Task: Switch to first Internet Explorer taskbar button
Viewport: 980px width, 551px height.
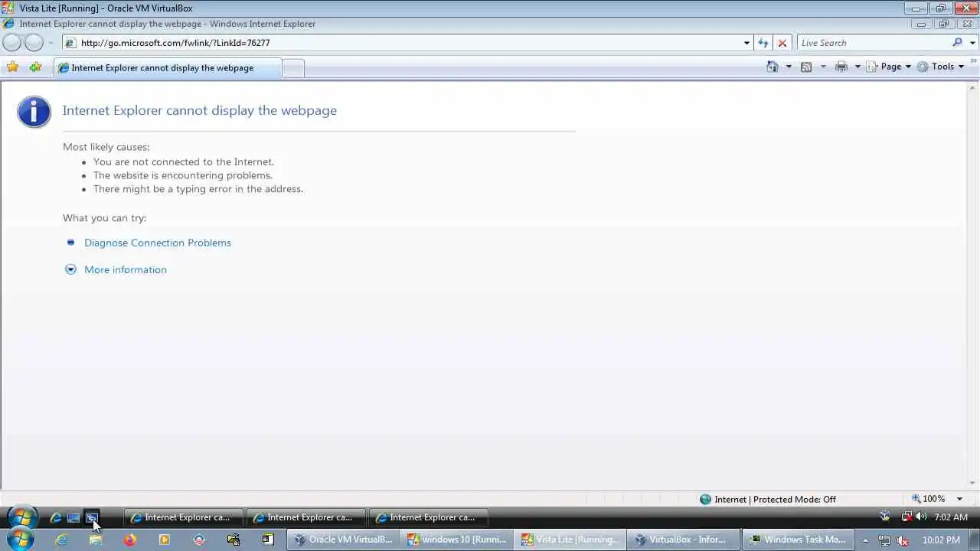Action: pos(183,517)
